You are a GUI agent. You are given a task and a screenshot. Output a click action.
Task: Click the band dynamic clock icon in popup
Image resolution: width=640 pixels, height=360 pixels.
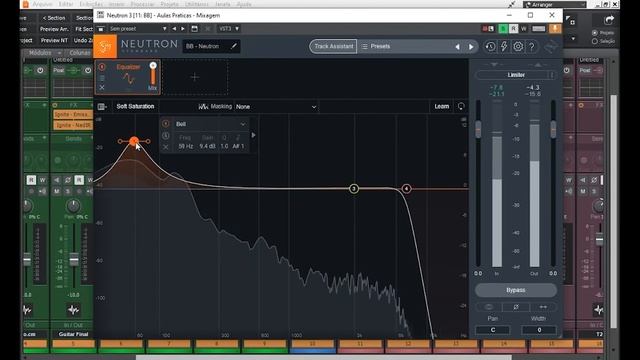pyautogui.click(x=166, y=136)
